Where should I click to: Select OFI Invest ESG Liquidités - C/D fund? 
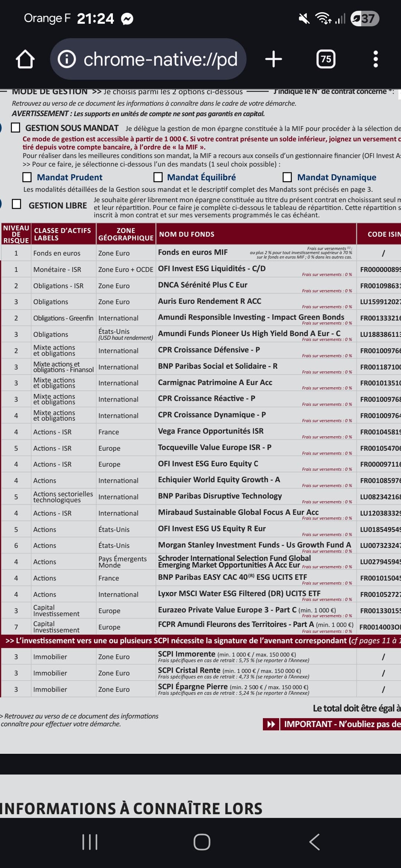point(212,268)
